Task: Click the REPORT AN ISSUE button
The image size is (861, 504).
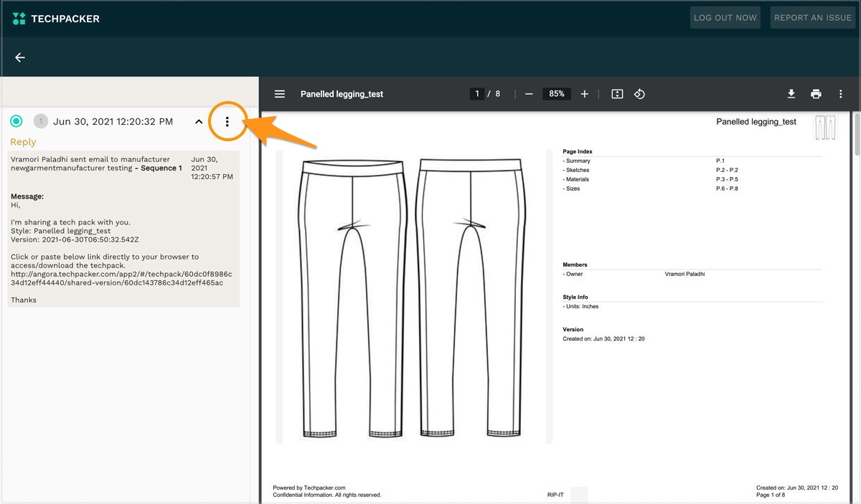Action: (x=813, y=17)
